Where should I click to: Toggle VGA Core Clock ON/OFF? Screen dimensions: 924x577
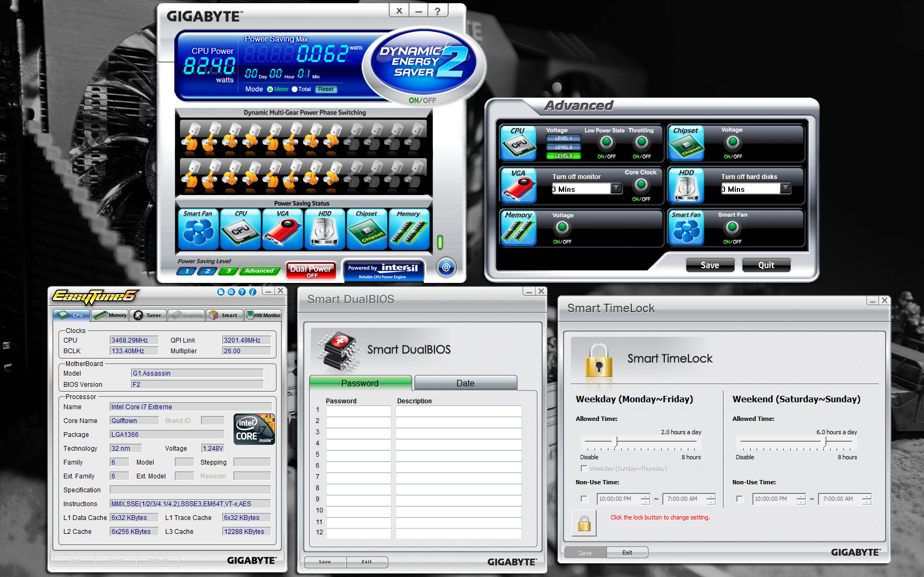[641, 184]
